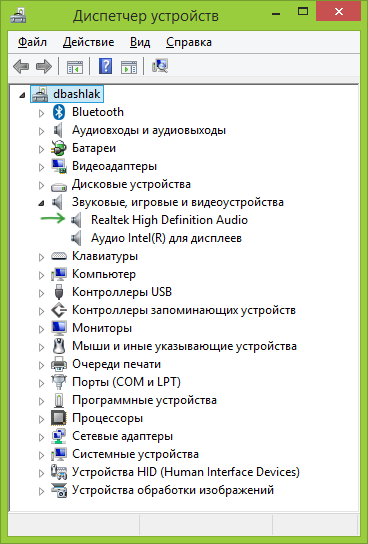Click the show/hide console tree icon
This screenshot has height=544, width=368.
tap(75, 66)
